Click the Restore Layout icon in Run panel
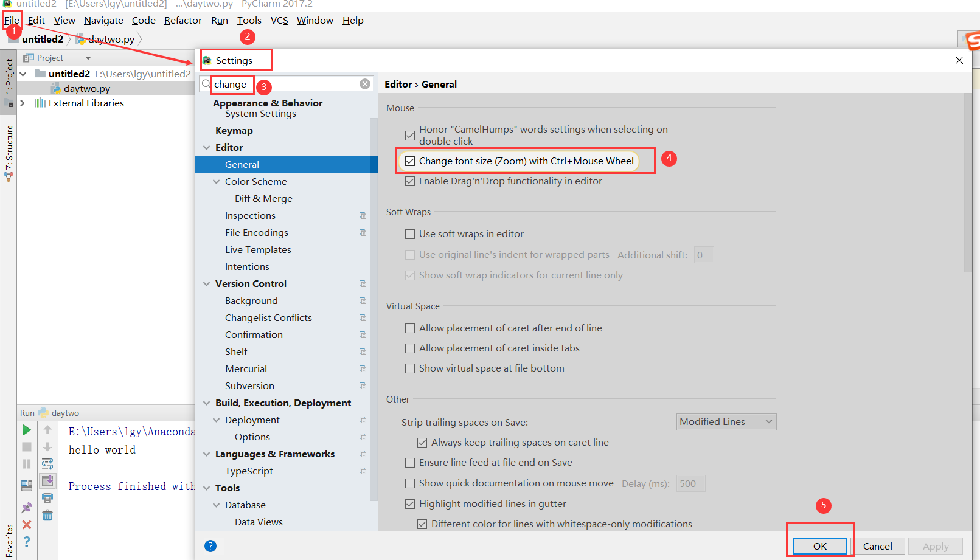The height and width of the screenshot is (560, 980). [27, 486]
